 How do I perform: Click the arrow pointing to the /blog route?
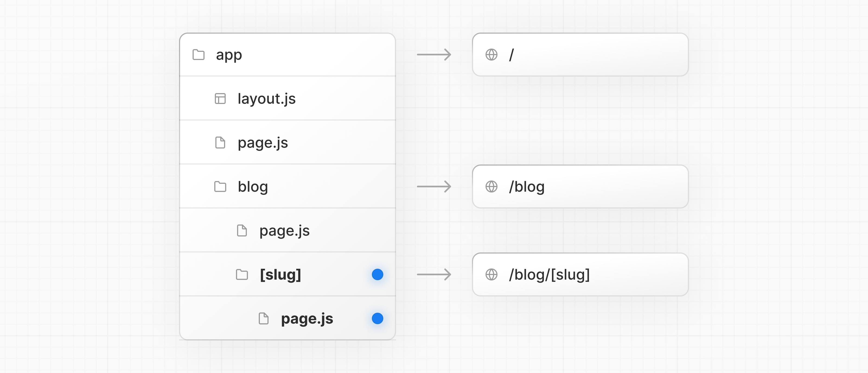(x=434, y=186)
